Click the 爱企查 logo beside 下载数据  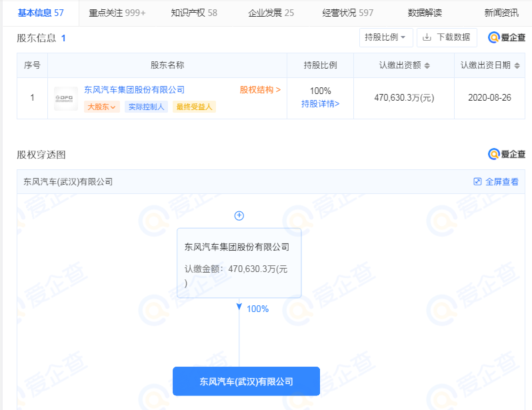tap(507, 37)
